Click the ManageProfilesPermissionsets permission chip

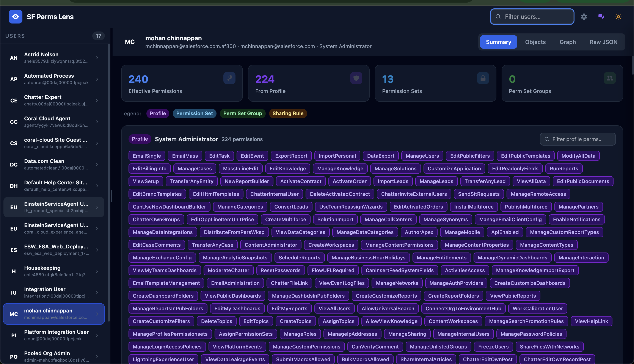170,334
